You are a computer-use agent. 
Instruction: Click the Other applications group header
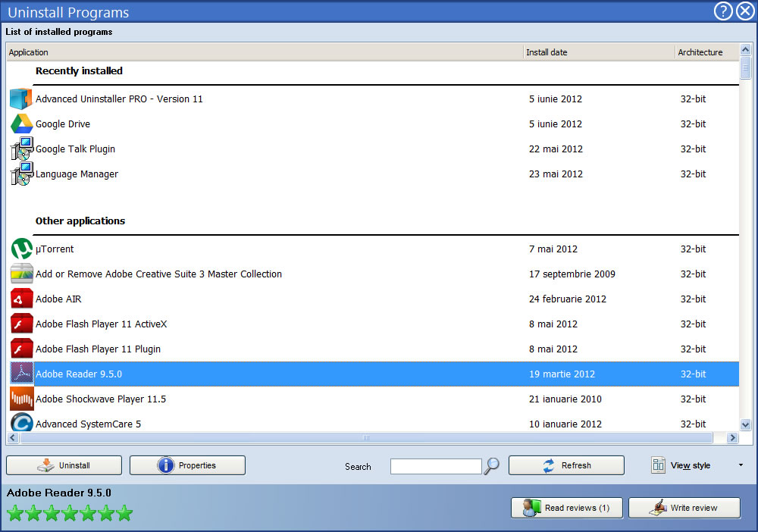tap(80, 221)
